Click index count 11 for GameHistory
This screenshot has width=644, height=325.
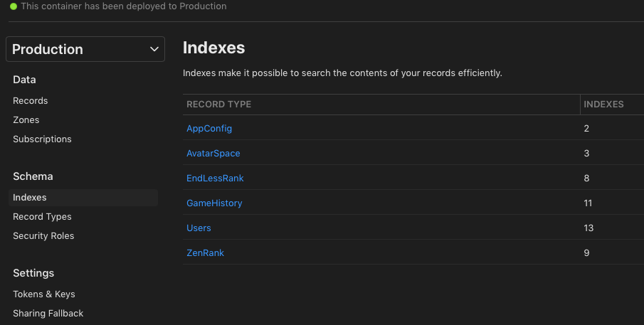588,203
